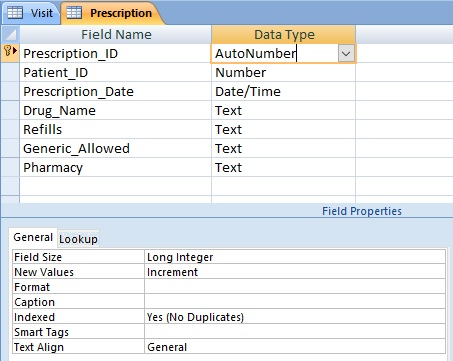Click the Text data type for Drug_Name
Viewport: 453px width, 361px height.
[x=284, y=110]
